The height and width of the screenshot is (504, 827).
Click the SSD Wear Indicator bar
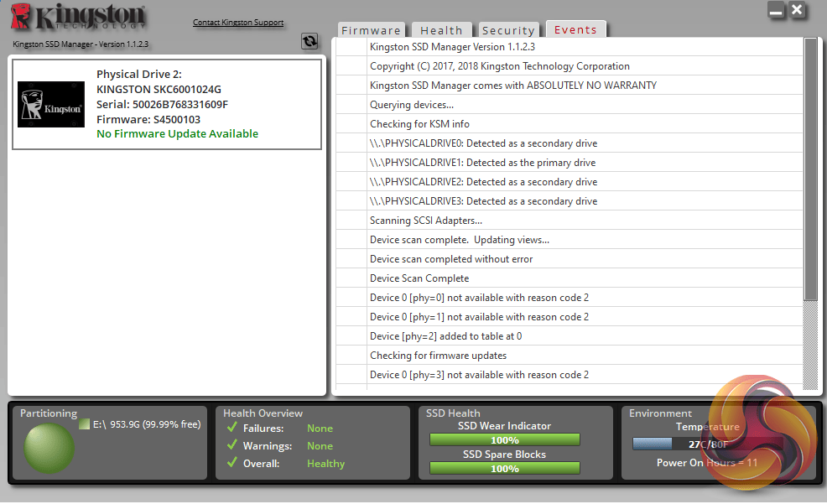(505, 439)
